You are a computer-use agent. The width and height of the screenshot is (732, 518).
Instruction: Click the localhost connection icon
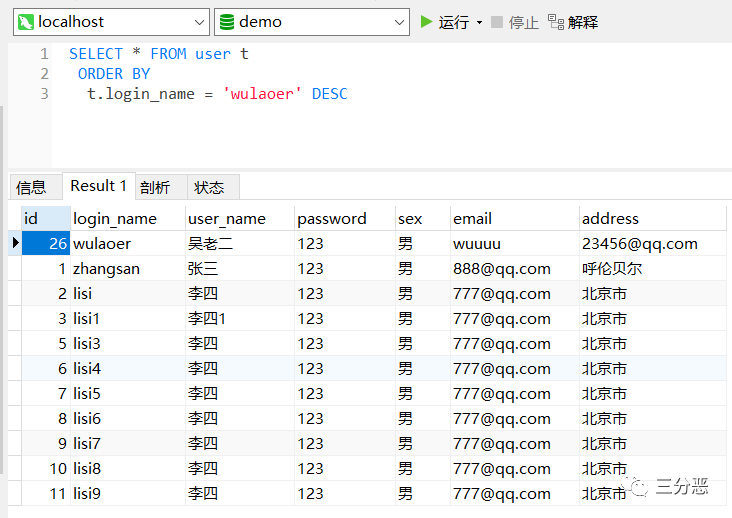pyautogui.click(x=26, y=22)
